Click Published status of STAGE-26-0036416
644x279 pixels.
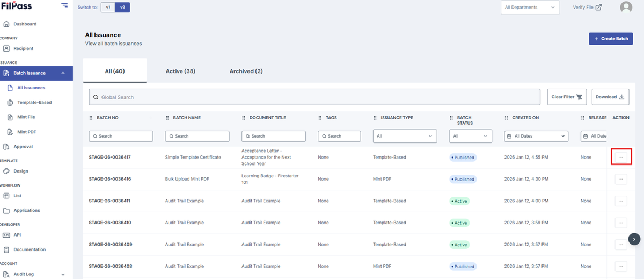(462, 179)
